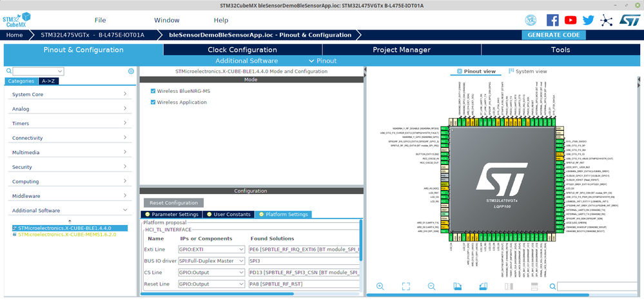Click the STM32CubeMX logo icon

coord(17,20)
